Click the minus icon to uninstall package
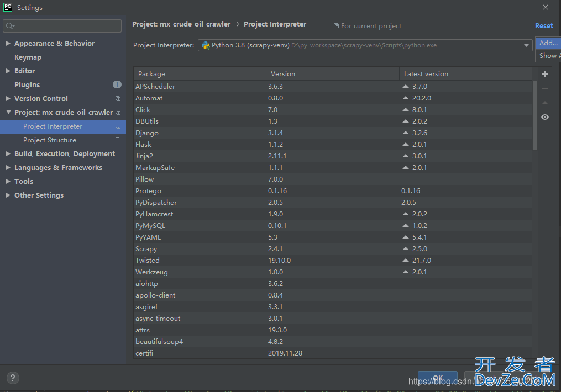The image size is (561, 392). click(545, 88)
